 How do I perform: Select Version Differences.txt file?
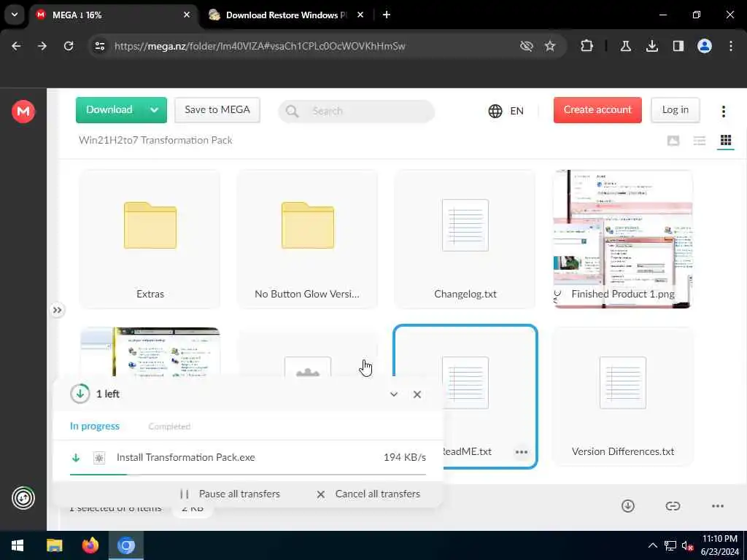(623, 397)
